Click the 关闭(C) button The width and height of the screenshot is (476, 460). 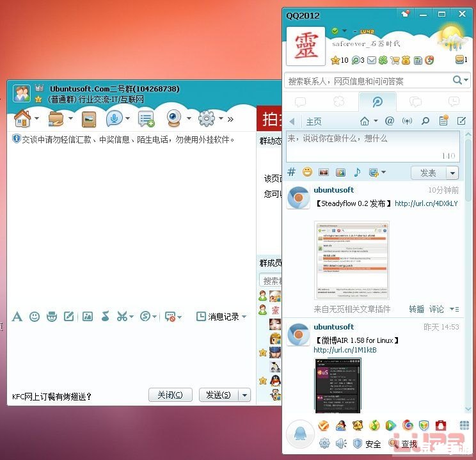(x=170, y=395)
